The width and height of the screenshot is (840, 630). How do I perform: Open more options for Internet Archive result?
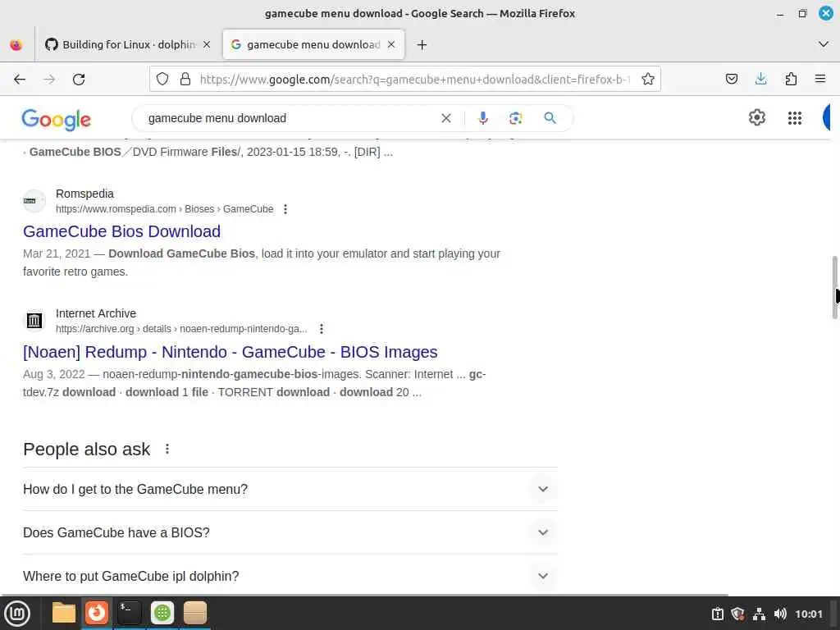coord(322,328)
